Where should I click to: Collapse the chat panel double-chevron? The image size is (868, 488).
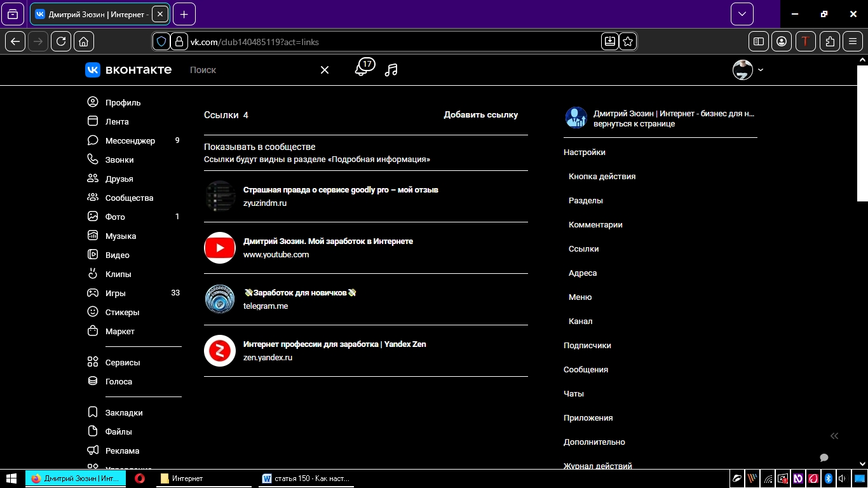click(834, 436)
